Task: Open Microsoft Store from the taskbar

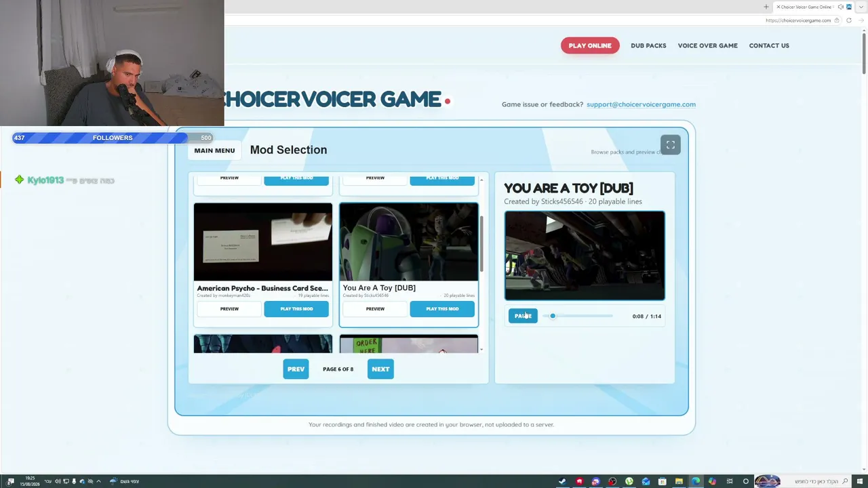Action: (663, 481)
